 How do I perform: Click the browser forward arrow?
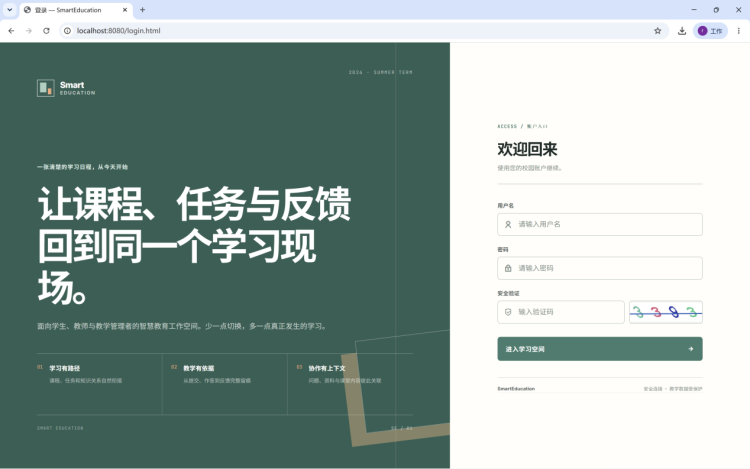point(29,31)
